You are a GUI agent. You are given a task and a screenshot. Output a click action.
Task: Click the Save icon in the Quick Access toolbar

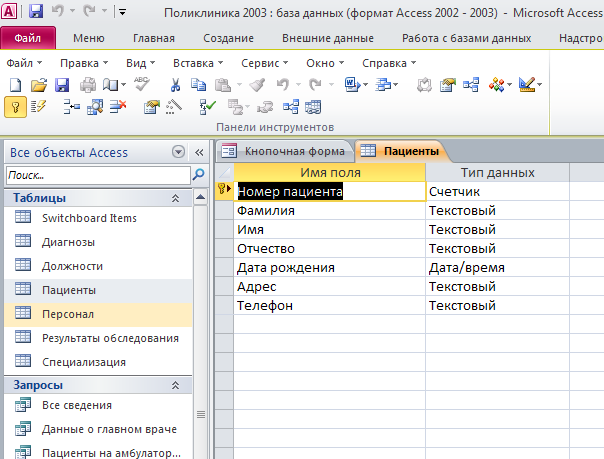(36, 12)
